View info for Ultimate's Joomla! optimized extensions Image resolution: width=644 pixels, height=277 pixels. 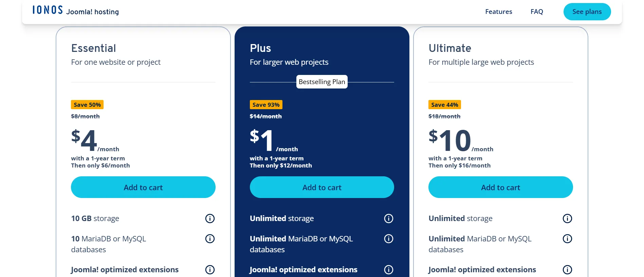click(567, 270)
